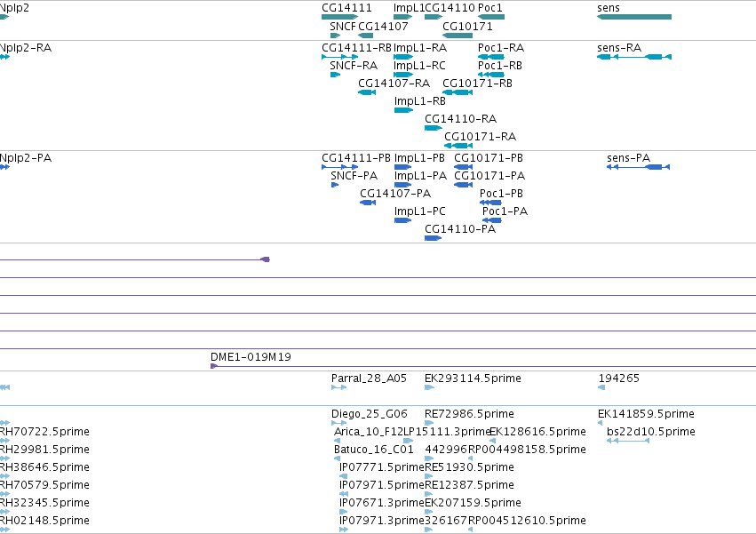Select protein sens-PA feature

point(639,167)
